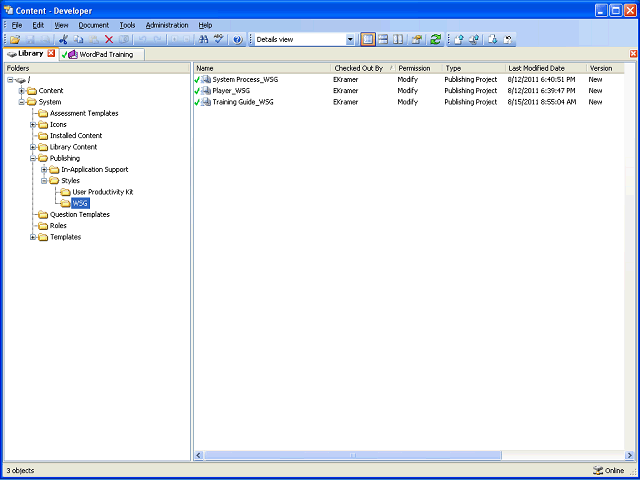Open the Administration menu
This screenshot has height=480, width=640.
tap(167, 25)
